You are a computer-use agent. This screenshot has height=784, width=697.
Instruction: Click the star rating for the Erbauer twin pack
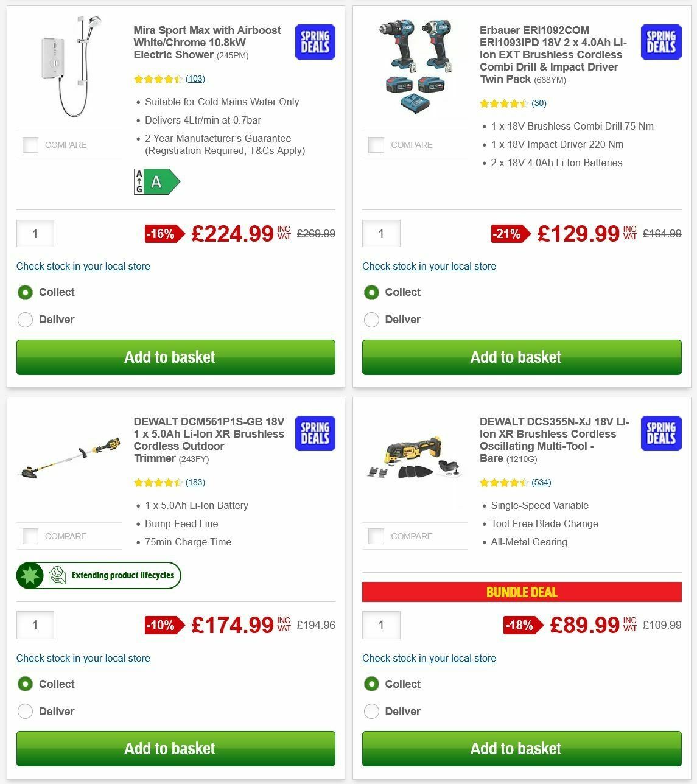tap(504, 103)
